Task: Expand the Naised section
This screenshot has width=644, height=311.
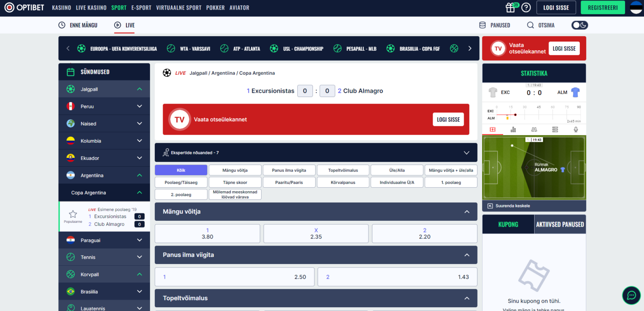Action: tap(140, 123)
